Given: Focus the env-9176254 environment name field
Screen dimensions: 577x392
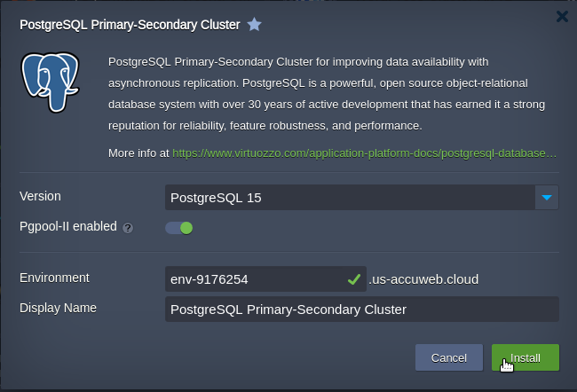Looking at the screenshot, I should click(x=255, y=279).
